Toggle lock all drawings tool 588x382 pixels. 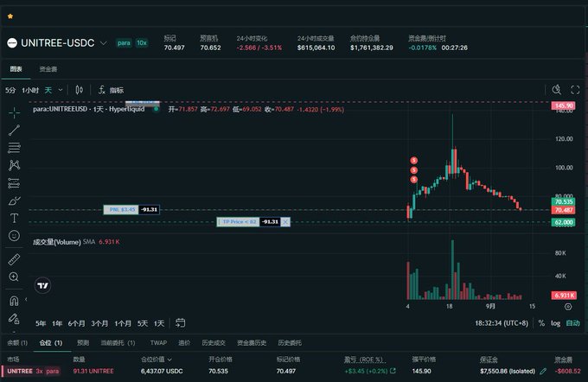[14, 319]
